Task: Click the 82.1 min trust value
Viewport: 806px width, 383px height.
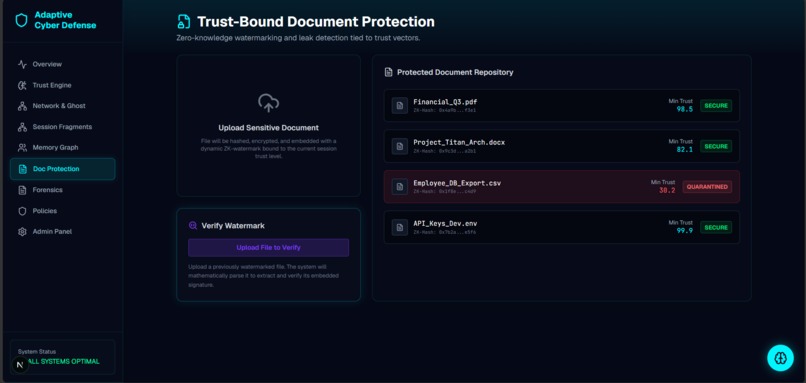Action: (x=685, y=150)
